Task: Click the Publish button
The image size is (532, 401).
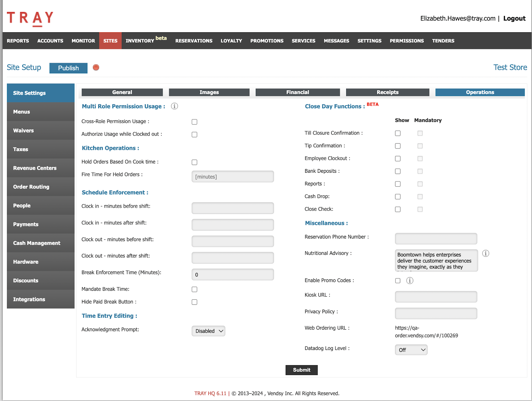Action: pos(68,68)
